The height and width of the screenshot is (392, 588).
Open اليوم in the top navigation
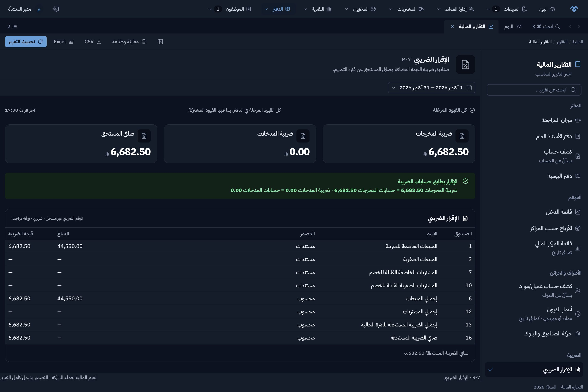547,9
